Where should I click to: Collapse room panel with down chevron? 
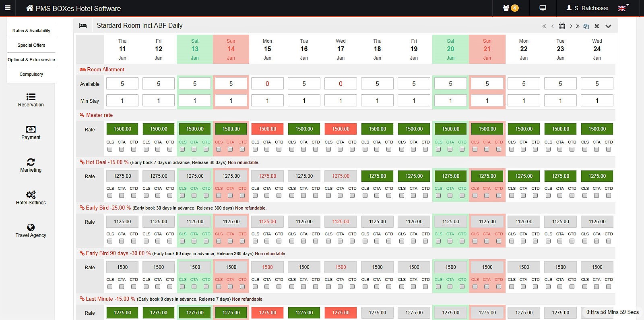[608, 26]
